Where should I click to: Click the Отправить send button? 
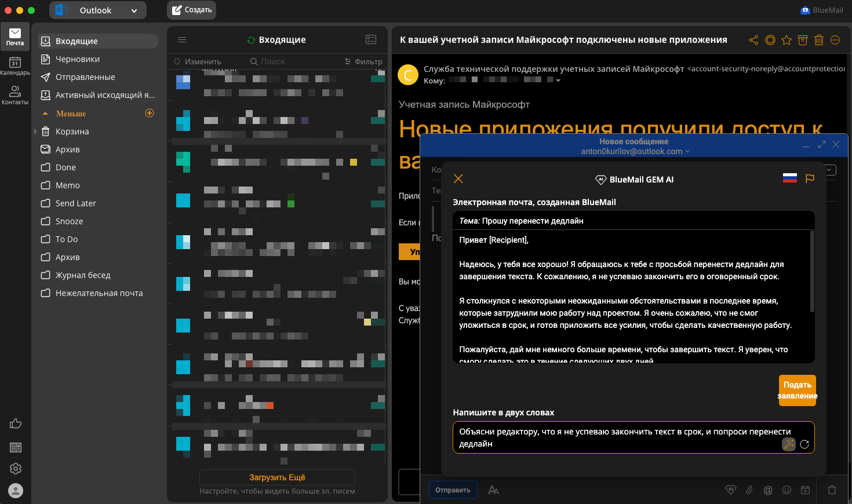pos(453,490)
